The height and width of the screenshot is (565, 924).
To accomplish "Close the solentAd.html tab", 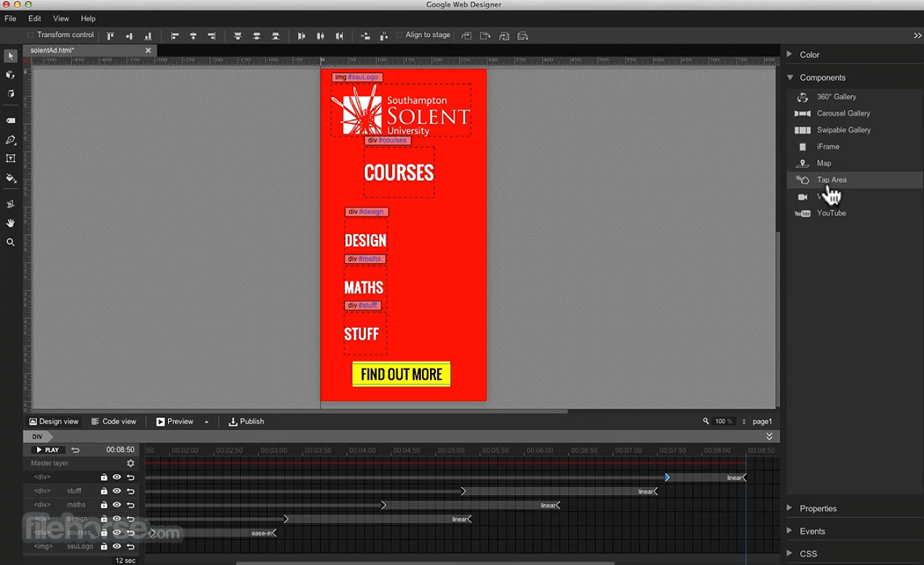I will (148, 50).
